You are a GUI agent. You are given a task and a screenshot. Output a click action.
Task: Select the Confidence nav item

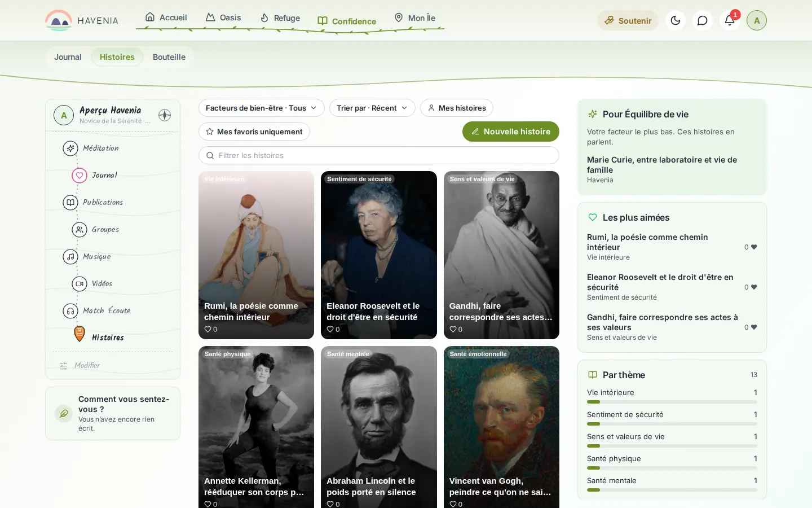click(347, 21)
